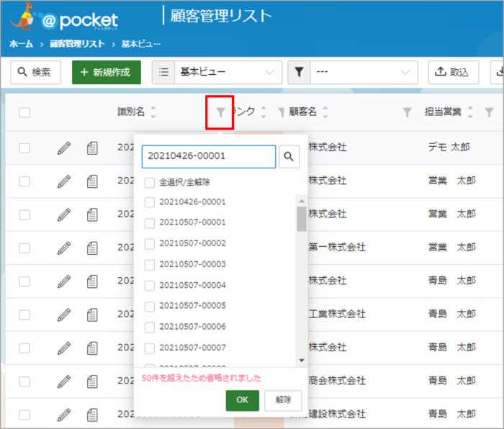Viewport: 504px width, 429px height.
Task: Click the list view icon beside 基本ビュー
Action: tap(163, 72)
